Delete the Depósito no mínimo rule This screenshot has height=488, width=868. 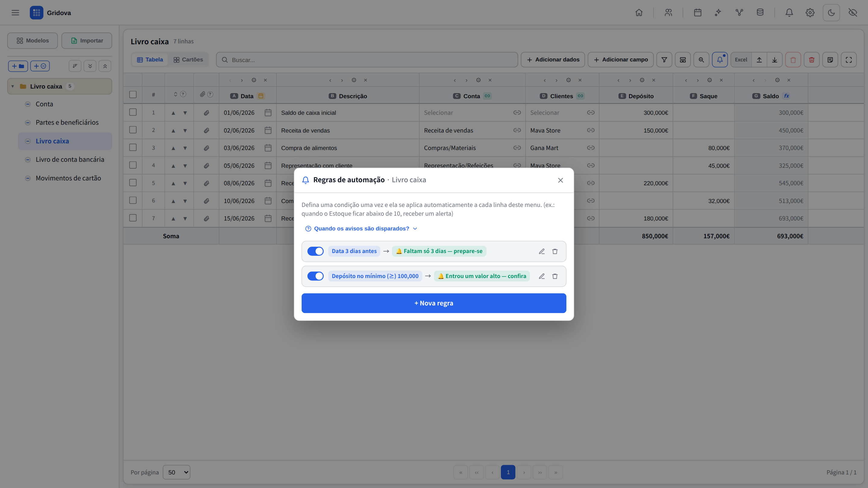pyautogui.click(x=555, y=276)
